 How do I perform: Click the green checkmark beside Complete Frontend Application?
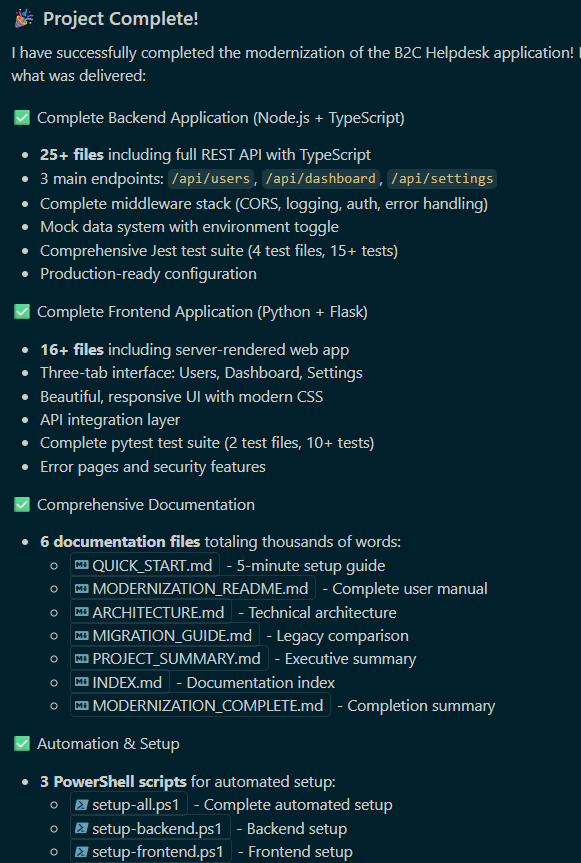point(22,311)
